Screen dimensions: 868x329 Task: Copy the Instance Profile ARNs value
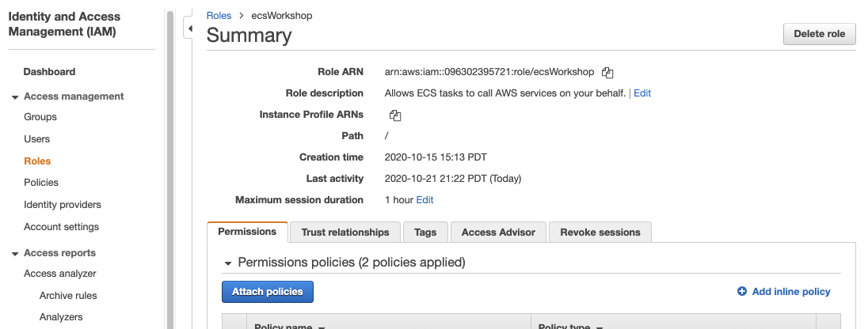[395, 115]
